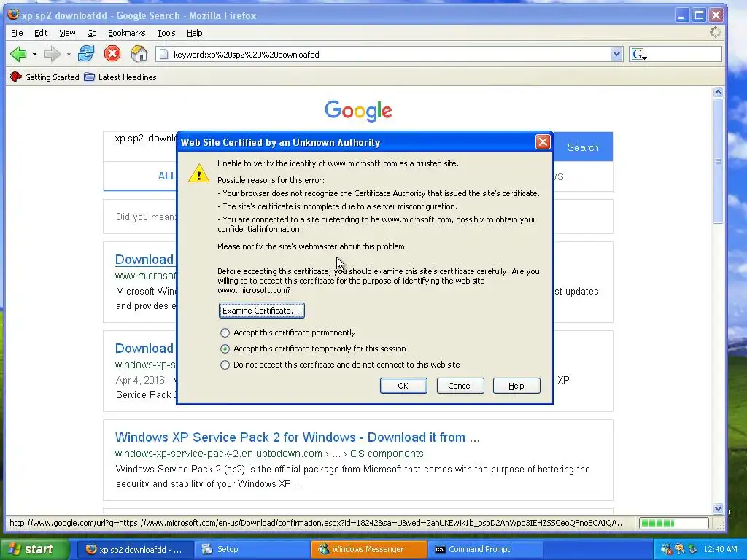This screenshot has height=560, width=747.
Task: Open the Tools menu
Action: coord(166,33)
